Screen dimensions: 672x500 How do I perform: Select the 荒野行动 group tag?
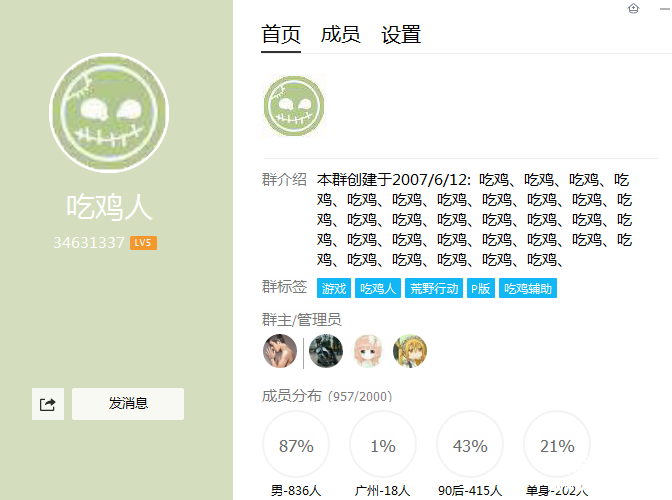click(434, 288)
